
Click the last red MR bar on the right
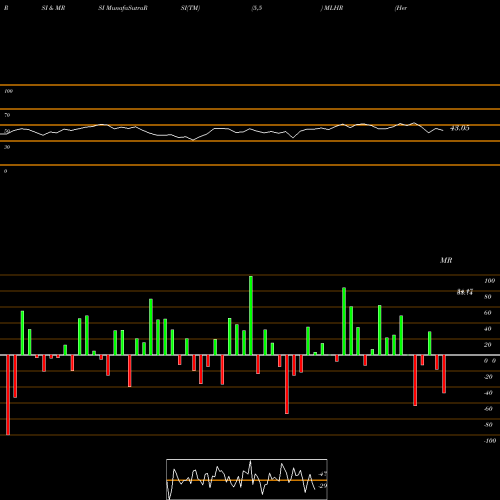click(x=444, y=374)
